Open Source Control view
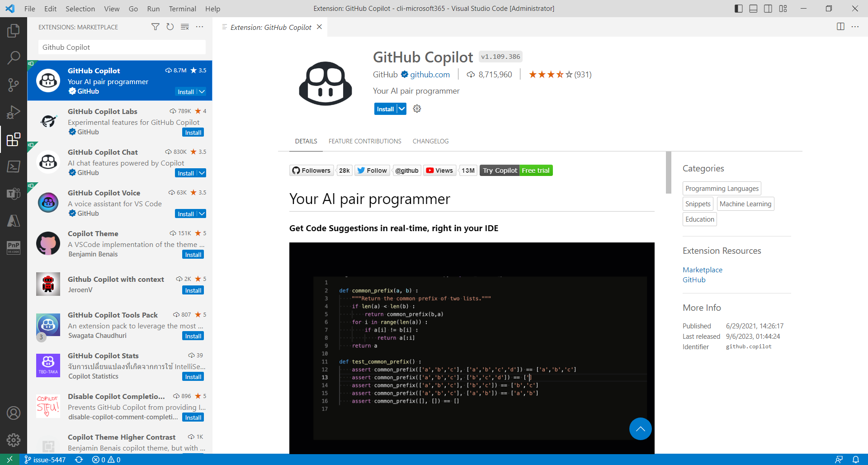 tap(14, 85)
